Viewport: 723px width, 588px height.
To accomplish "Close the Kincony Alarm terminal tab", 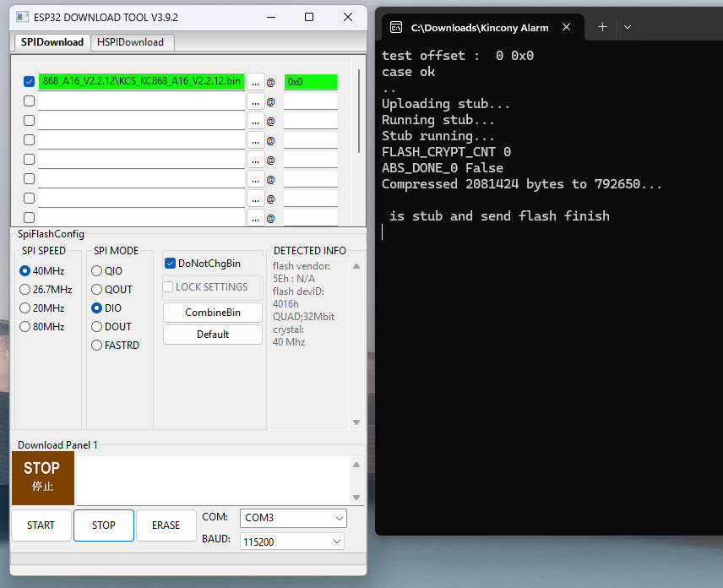I will tap(567, 27).
